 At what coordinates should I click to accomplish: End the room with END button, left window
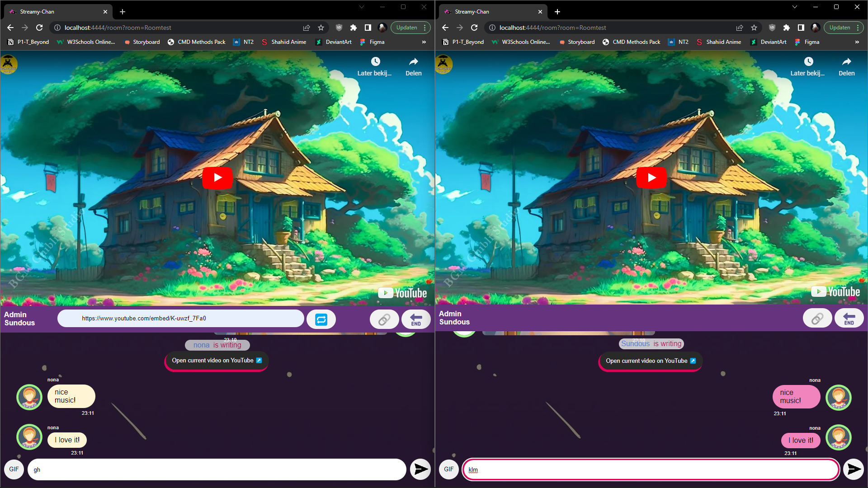tap(416, 319)
